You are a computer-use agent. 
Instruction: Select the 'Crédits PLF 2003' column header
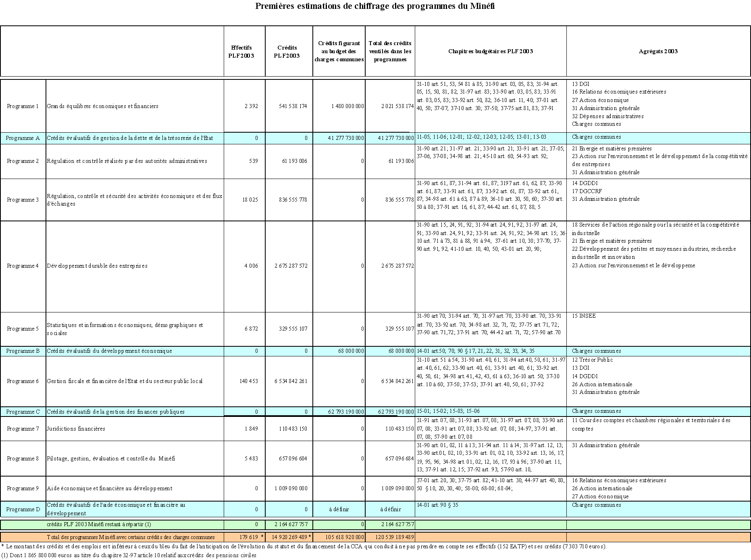pos(287,52)
